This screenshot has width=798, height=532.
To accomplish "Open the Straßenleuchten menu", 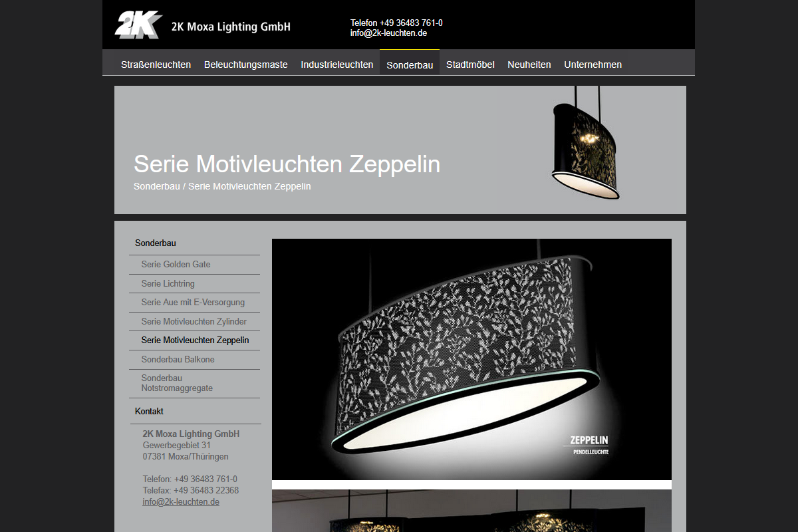I will [x=156, y=65].
